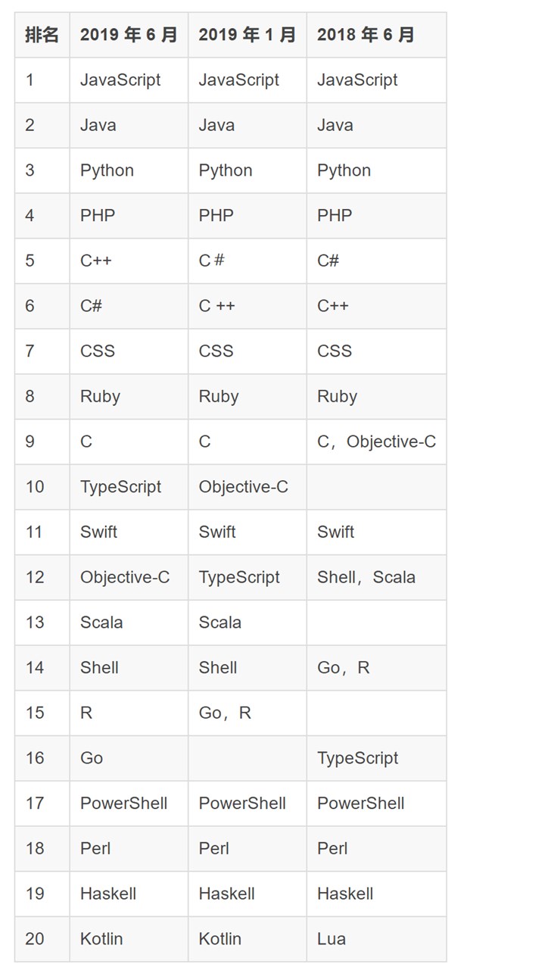Click TypeScript in the 2018 年 6 月 column
This screenshot has height=980, width=551.
tap(357, 758)
